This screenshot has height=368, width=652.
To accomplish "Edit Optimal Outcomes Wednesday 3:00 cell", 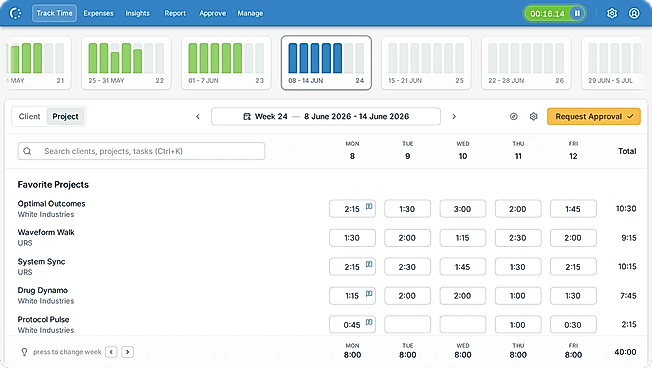I will coord(462,209).
